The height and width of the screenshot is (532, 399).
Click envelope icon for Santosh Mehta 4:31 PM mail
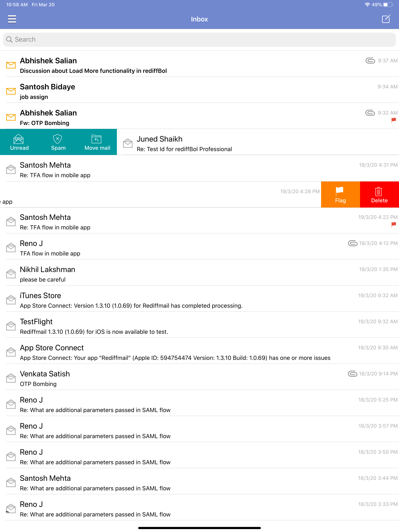(11, 169)
